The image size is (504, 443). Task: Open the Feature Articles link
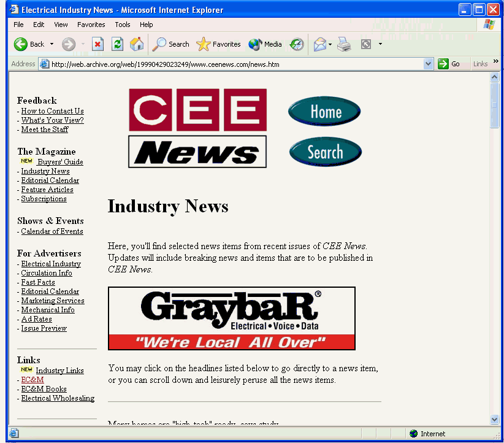[x=47, y=190]
